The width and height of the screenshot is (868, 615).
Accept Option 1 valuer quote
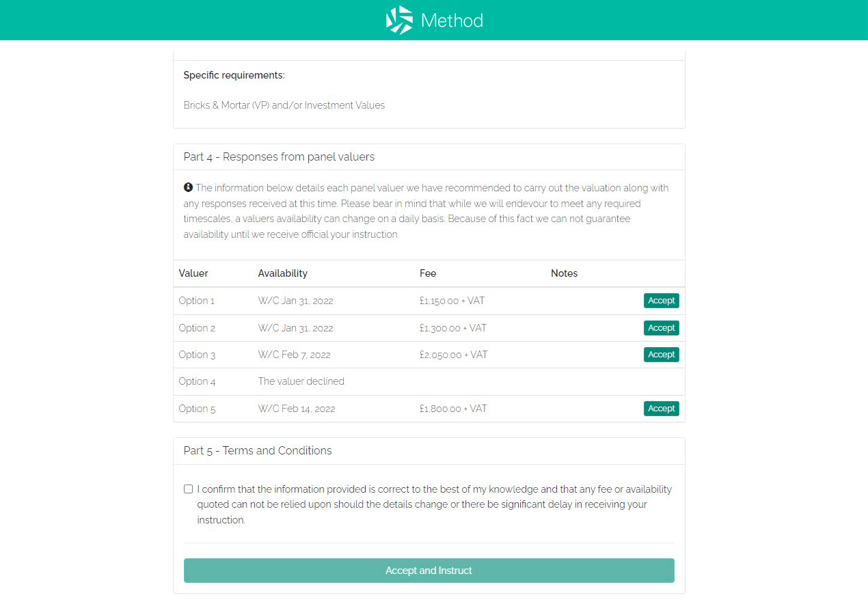(661, 301)
